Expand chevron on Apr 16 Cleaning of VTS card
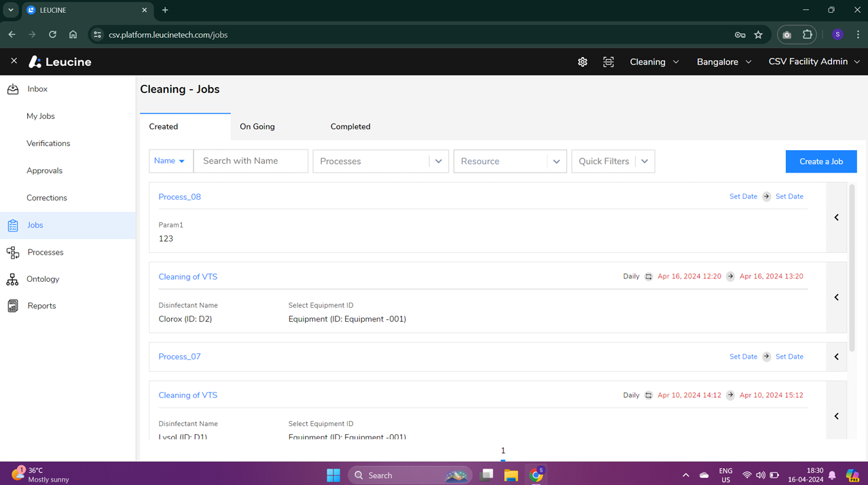 (x=837, y=298)
